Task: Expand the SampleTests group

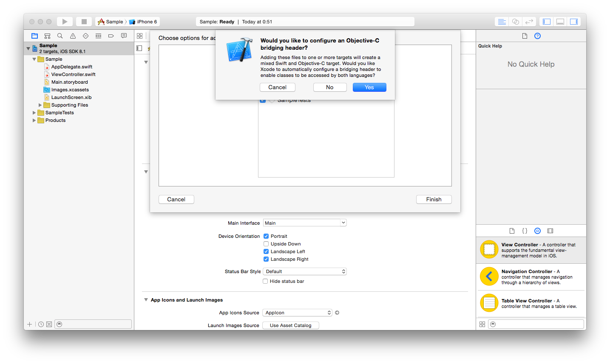Action: [34, 113]
